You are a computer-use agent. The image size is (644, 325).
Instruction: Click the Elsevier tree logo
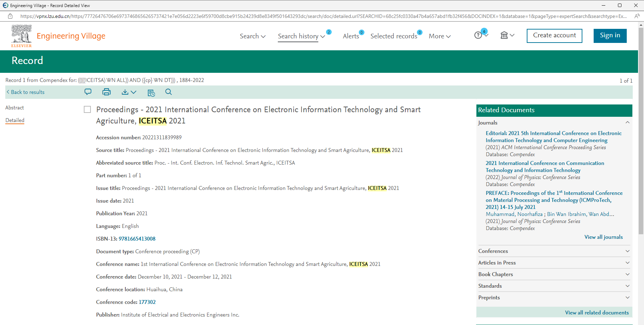[21, 36]
